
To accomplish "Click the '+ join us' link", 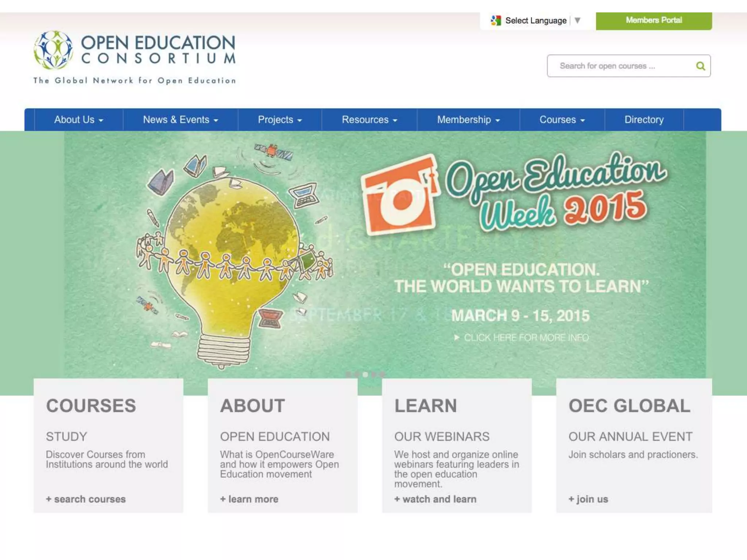I will 588,499.
